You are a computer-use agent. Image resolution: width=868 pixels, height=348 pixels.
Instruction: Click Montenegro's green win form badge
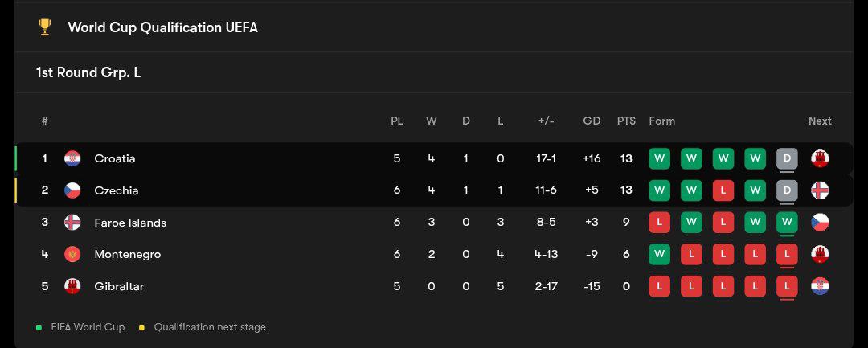[x=659, y=254]
